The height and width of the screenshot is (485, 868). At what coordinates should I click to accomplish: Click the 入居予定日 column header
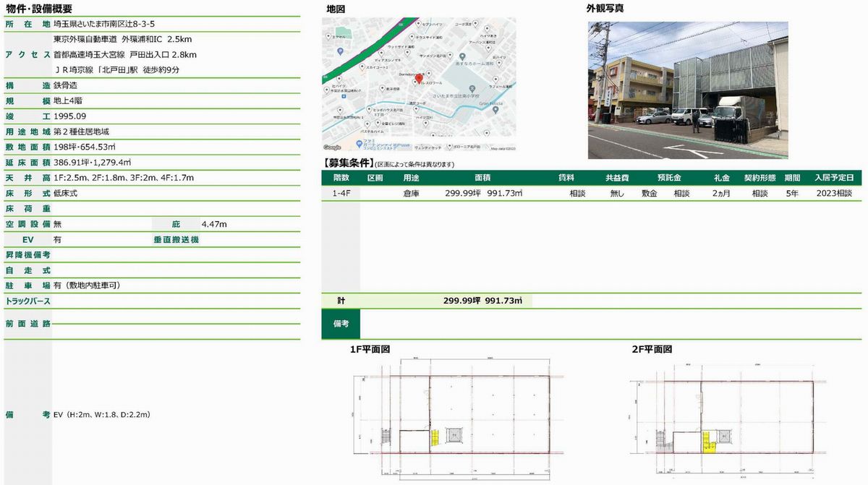(834, 178)
